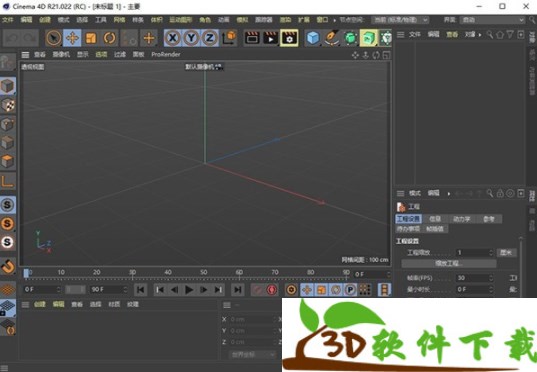Toggle the white S solo selection button
The height and width of the screenshot is (372, 537).
(8, 242)
